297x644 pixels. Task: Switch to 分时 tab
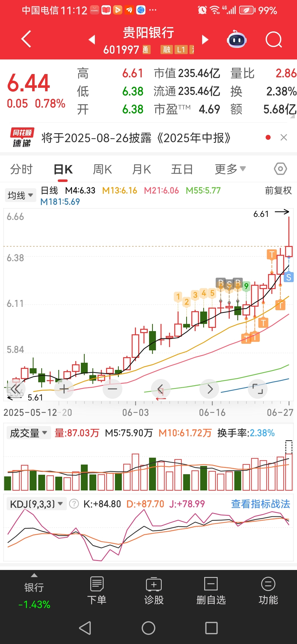21,169
